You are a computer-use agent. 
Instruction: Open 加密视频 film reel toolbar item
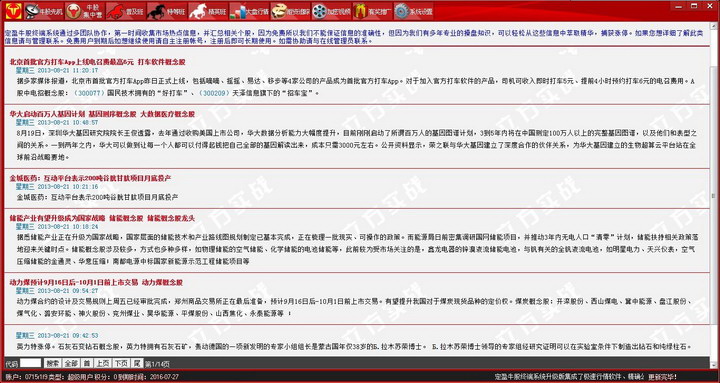(x=332, y=11)
